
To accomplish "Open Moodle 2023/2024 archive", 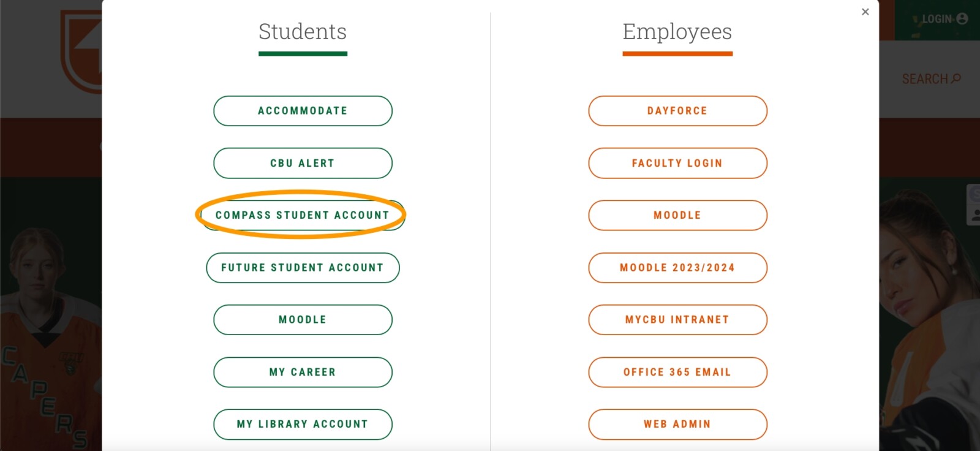I will (677, 268).
